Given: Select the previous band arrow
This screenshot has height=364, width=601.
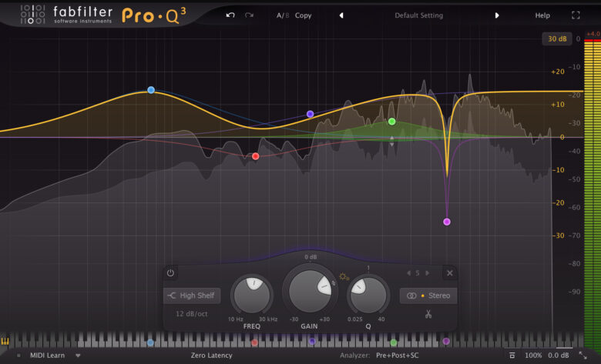Looking at the screenshot, I should pyautogui.click(x=408, y=273).
